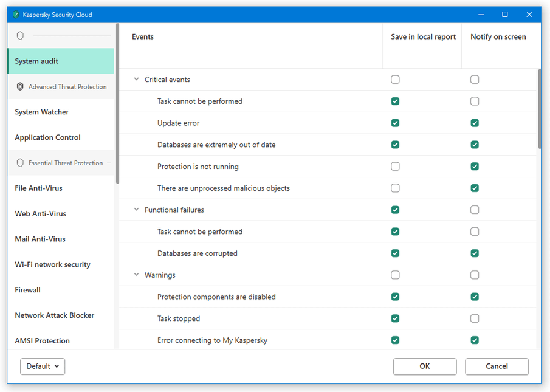550x392 pixels.
Task: Click the sidebar vertical scrollbar
Action: pyautogui.click(x=117, y=103)
